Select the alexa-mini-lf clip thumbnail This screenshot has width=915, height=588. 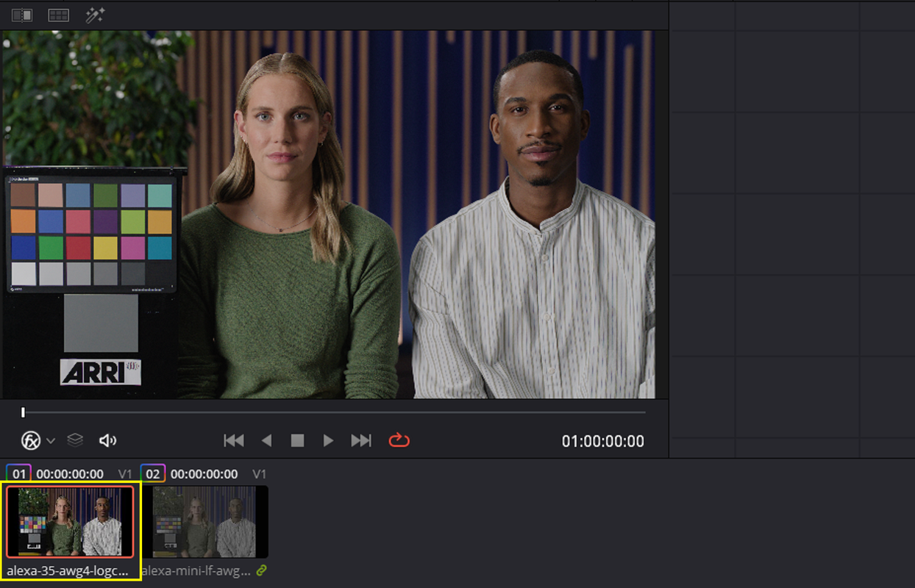(205, 521)
